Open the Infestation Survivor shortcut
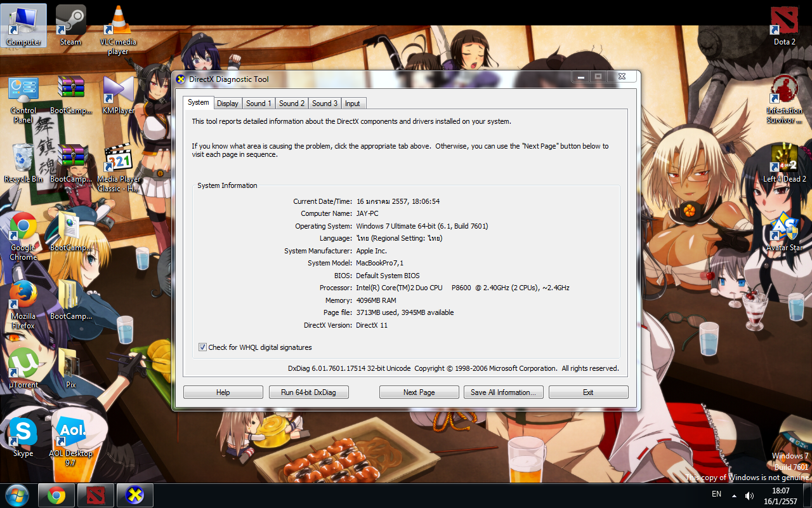The height and width of the screenshot is (508, 812). (785, 99)
